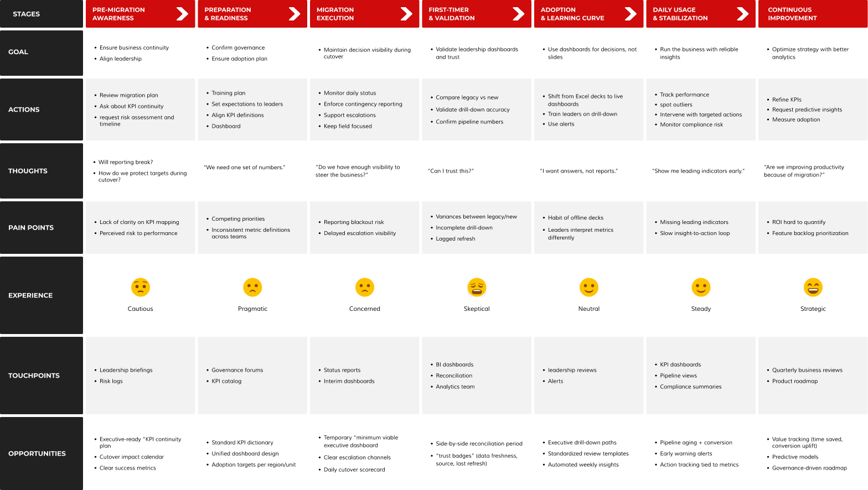
Task: Click "Show me leading indicators early." quote
Action: (698, 171)
